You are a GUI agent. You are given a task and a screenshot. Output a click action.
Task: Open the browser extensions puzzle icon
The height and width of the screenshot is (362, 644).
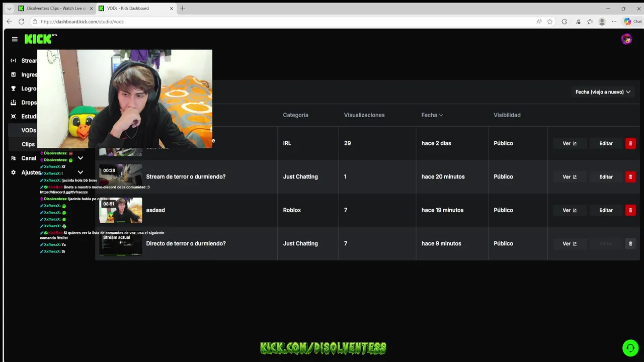click(x=564, y=22)
